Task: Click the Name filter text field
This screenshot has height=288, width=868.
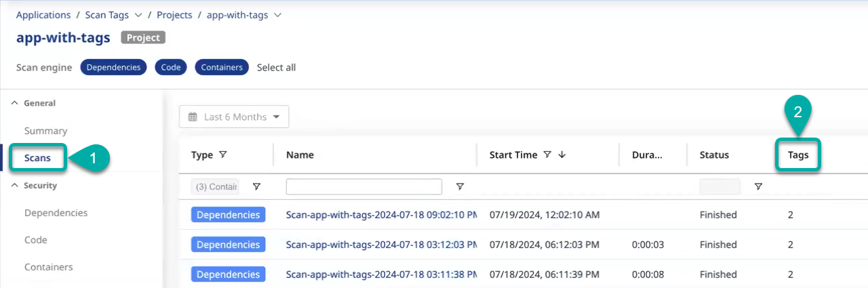Action: click(363, 187)
